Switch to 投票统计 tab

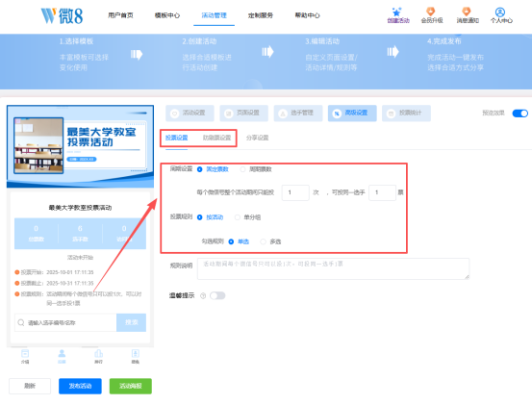tap(406, 113)
